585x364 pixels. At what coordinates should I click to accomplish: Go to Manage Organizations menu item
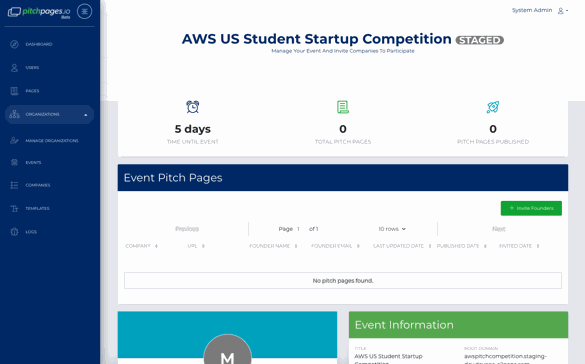(52, 141)
